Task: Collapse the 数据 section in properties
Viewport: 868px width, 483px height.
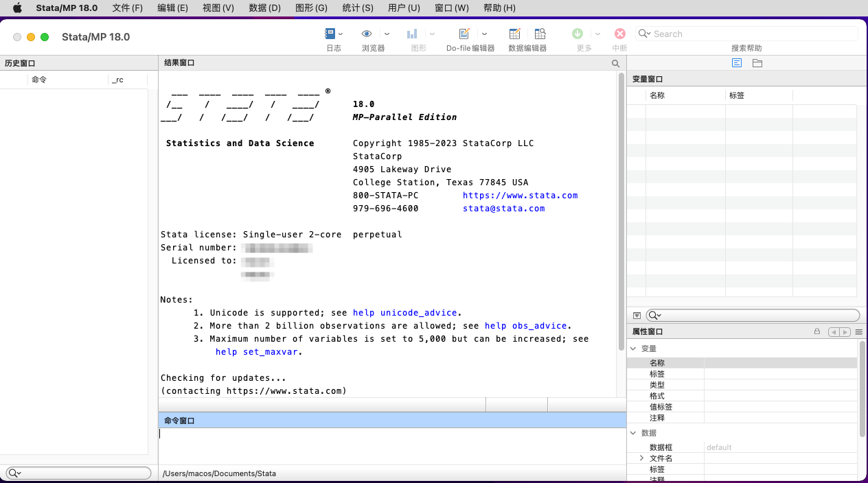Action: (633, 433)
